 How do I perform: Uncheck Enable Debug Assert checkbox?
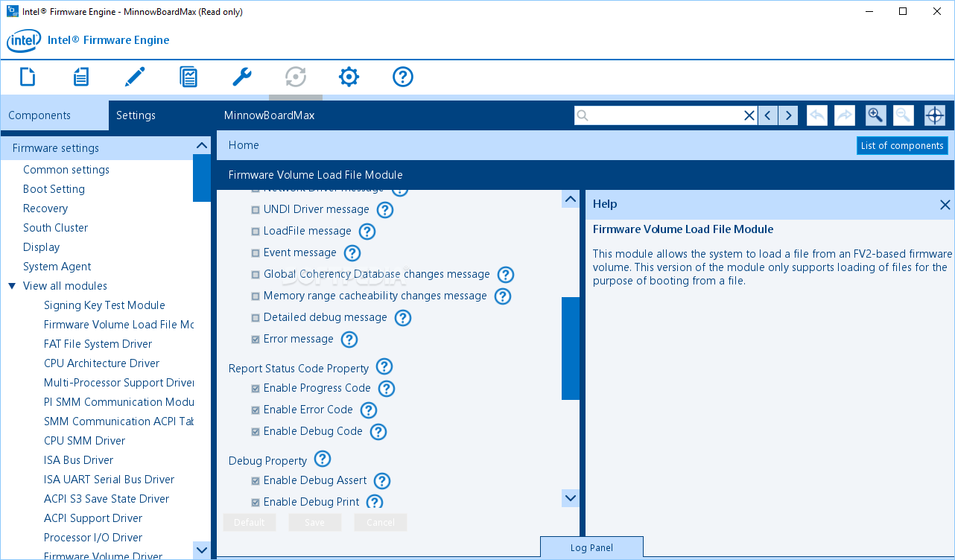[256, 481]
